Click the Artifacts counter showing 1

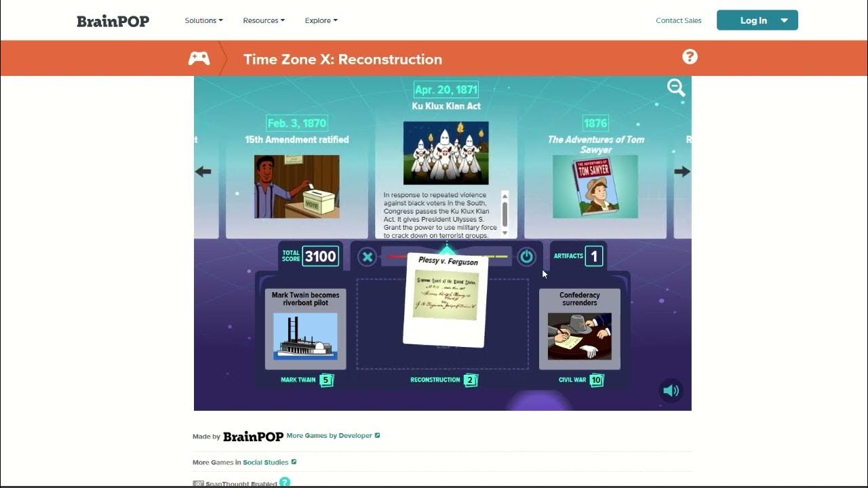594,256
